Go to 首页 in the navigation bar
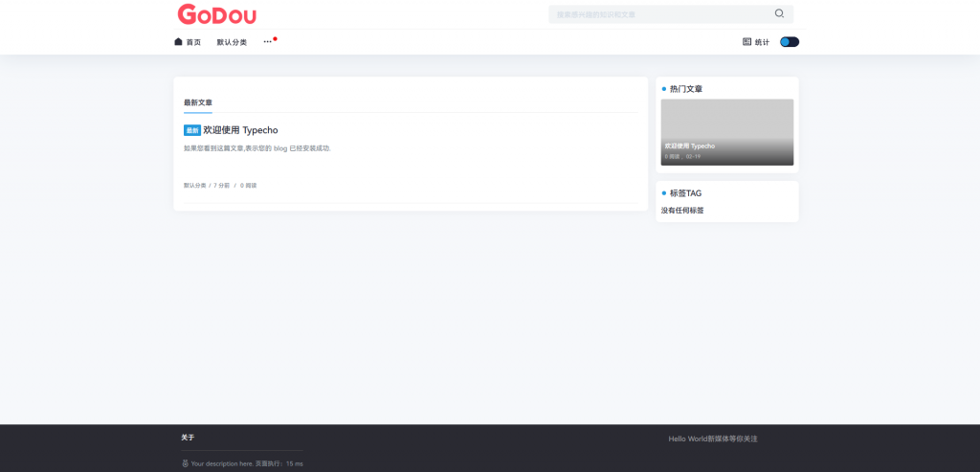 point(193,42)
